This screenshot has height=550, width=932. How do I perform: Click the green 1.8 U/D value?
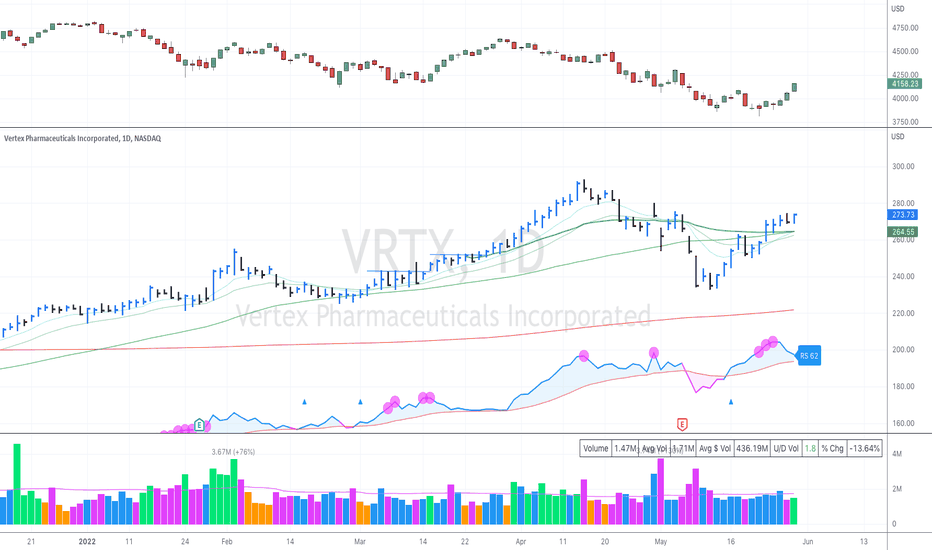point(810,448)
